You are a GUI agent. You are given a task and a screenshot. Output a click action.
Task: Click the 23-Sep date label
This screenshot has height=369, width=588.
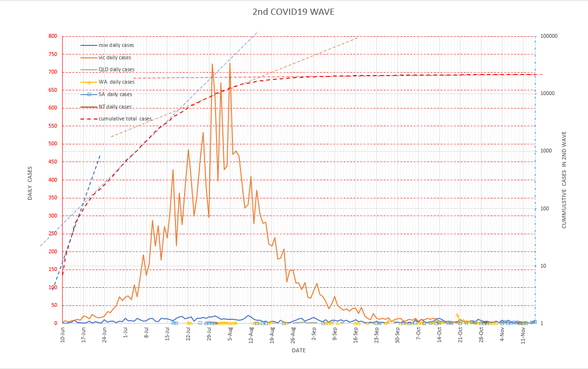(x=377, y=336)
